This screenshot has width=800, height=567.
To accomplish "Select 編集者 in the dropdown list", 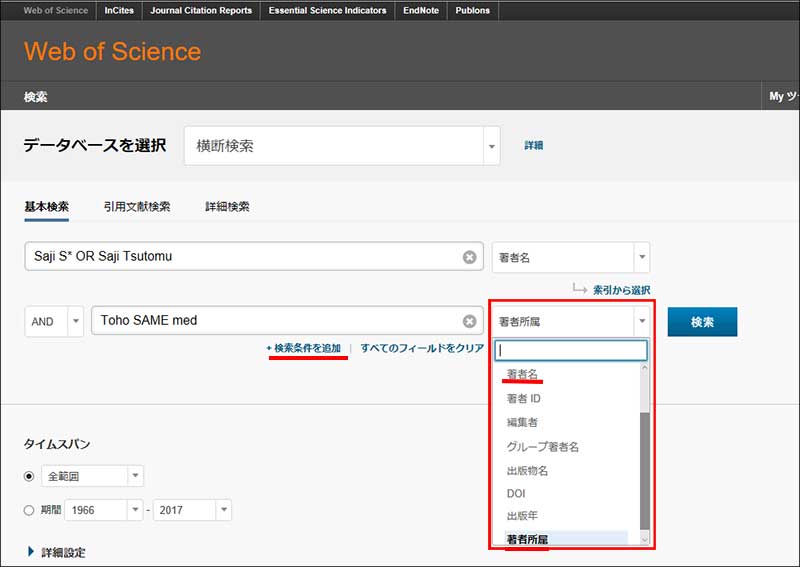I will [x=522, y=422].
